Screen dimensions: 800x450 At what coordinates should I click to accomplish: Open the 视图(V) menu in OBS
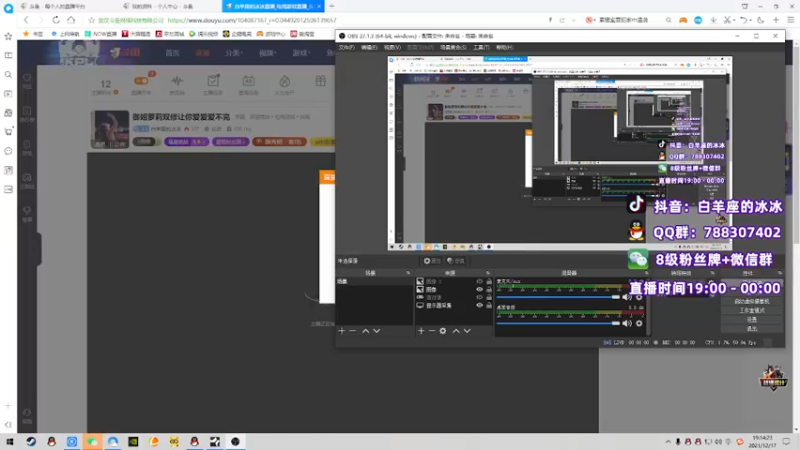pyautogui.click(x=392, y=47)
